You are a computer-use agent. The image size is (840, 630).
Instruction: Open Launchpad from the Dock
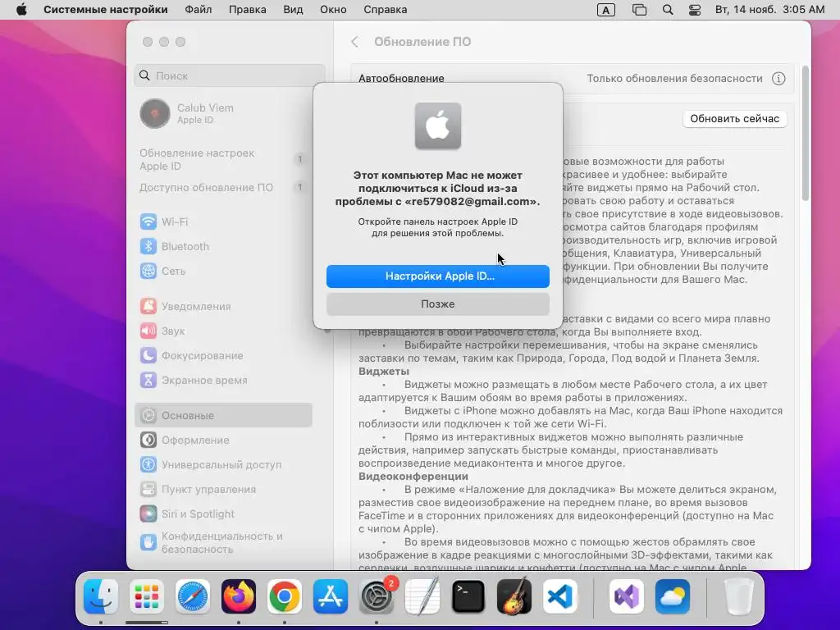coord(147,596)
